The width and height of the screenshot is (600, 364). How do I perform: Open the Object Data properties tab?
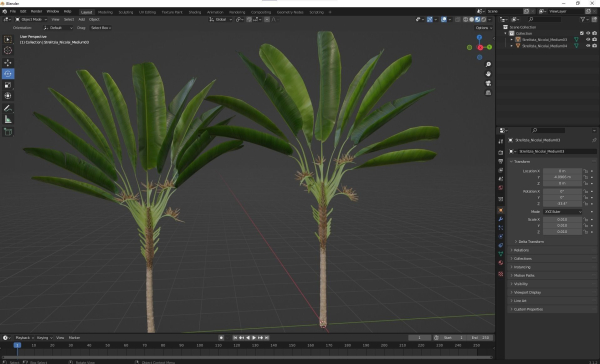tap(501, 254)
